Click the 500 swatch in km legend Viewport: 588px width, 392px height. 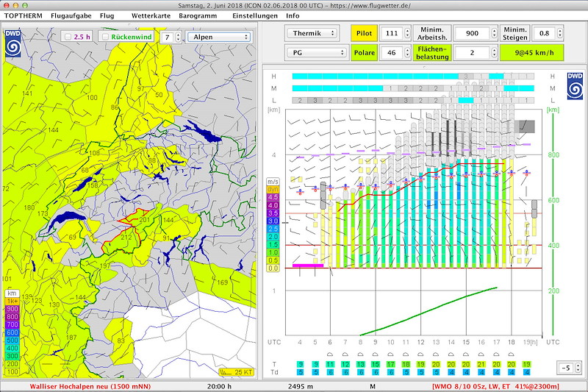12,341
